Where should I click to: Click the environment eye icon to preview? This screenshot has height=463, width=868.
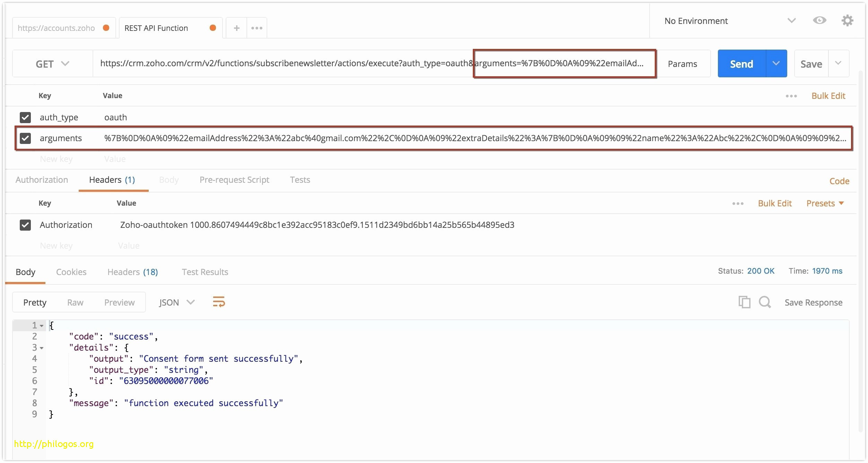coord(819,21)
